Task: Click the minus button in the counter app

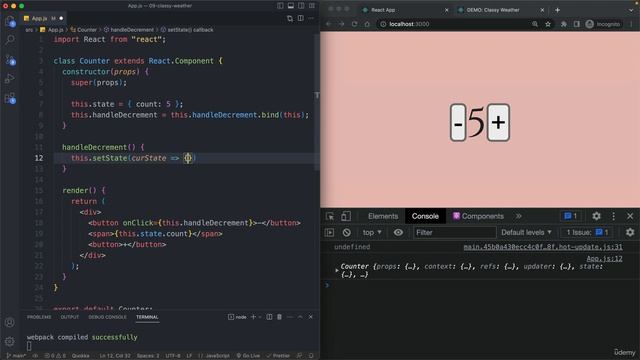Action: [458, 122]
